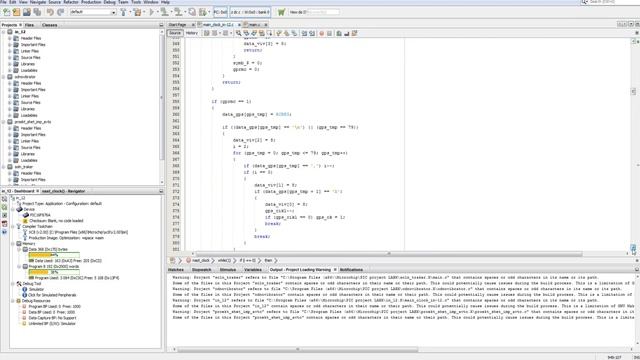
Task: Open the Run Project dropdown arrow
Action: pyautogui.click(x=158, y=12)
